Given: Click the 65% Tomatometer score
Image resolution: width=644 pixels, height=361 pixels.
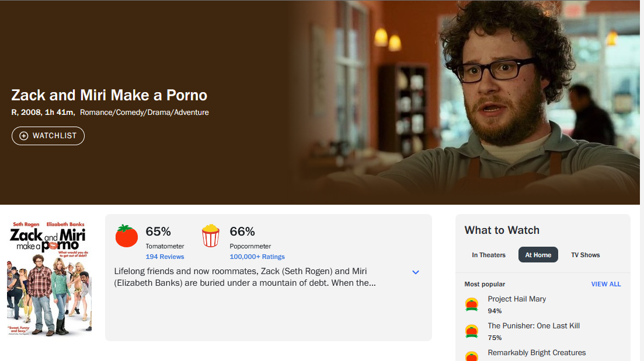Looking at the screenshot, I should tap(158, 232).
